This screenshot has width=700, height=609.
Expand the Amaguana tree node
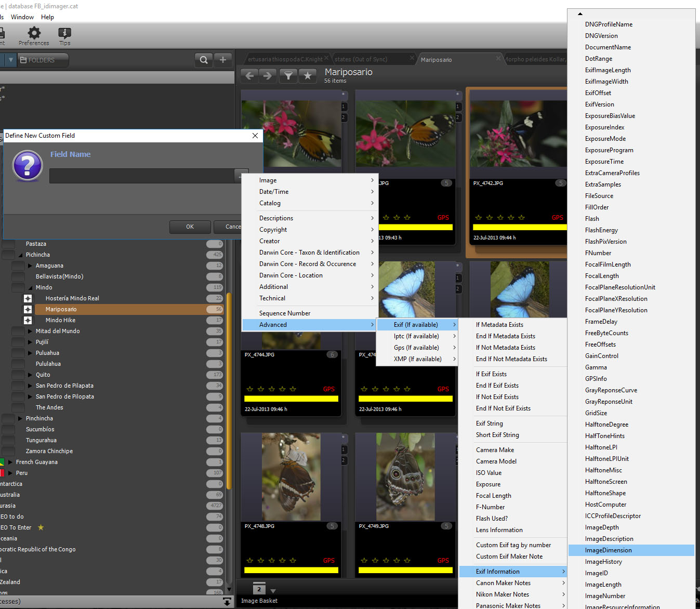30,266
